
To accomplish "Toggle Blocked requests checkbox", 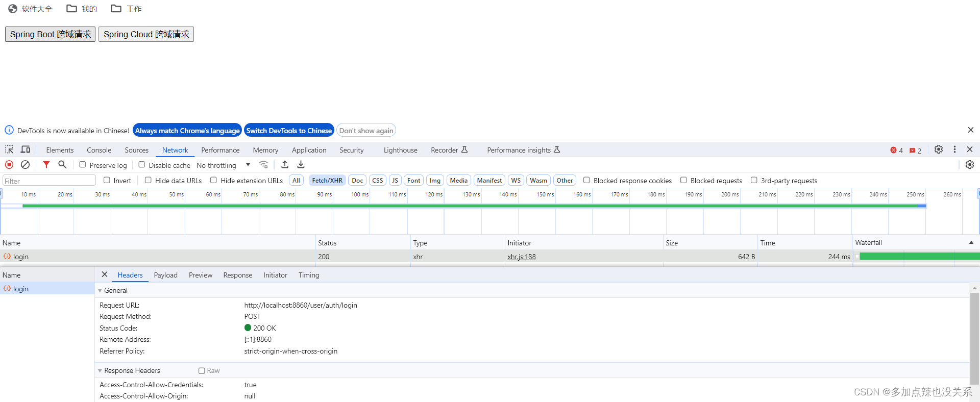I will [x=683, y=180].
